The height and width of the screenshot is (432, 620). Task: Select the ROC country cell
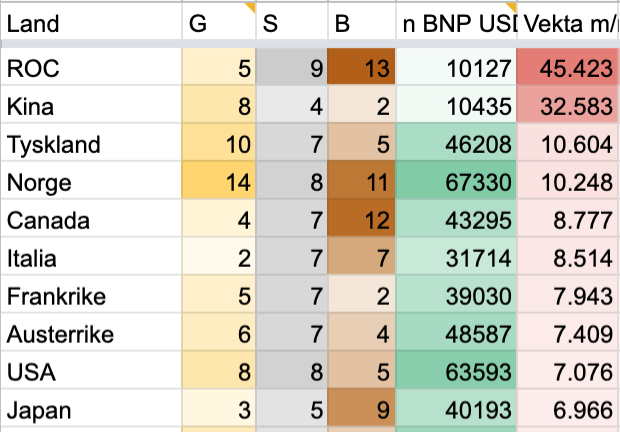click(90, 69)
